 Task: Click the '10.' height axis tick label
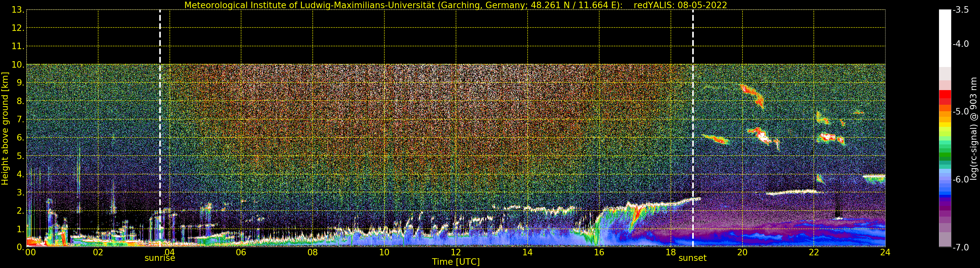[x=18, y=65]
